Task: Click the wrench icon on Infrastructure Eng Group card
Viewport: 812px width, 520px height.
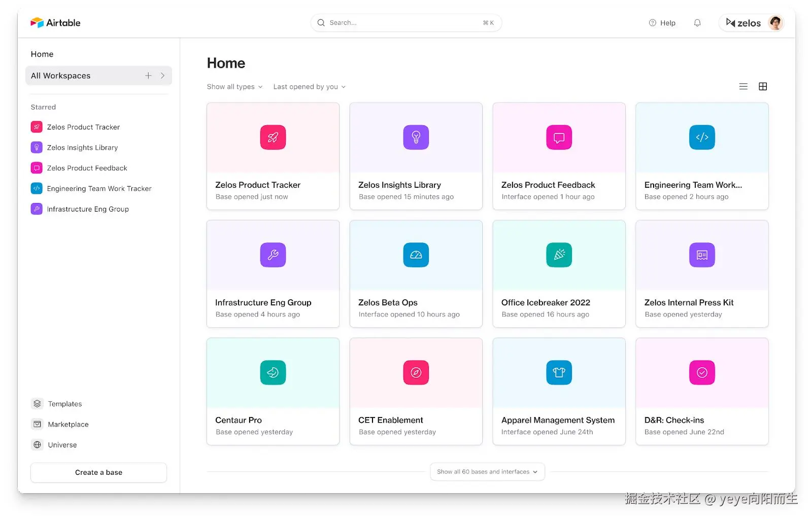Action: click(273, 255)
